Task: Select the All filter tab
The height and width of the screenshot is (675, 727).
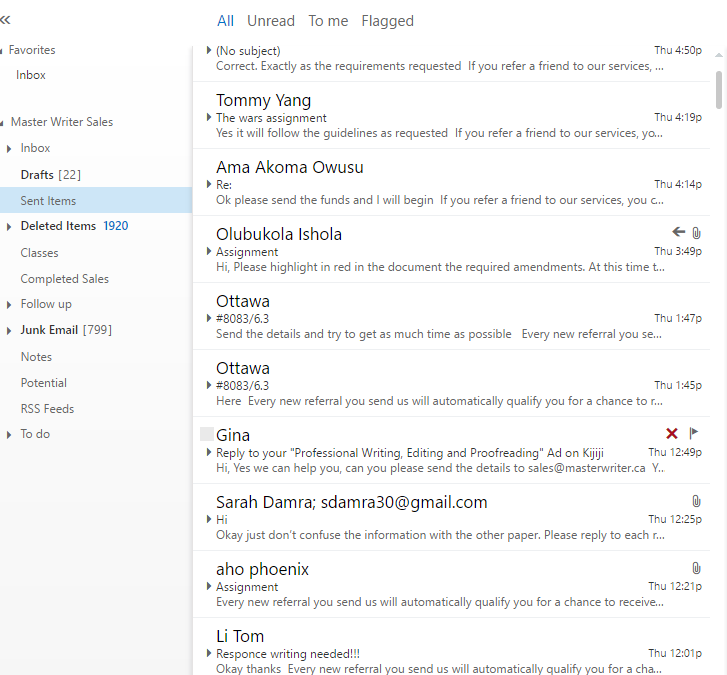Action: coord(225,21)
